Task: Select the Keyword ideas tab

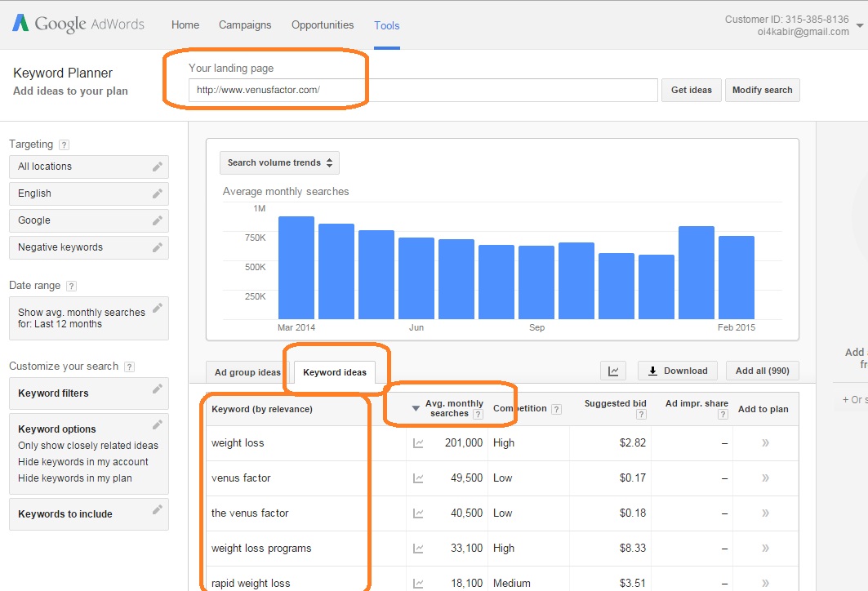Action: [x=334, y=372]
